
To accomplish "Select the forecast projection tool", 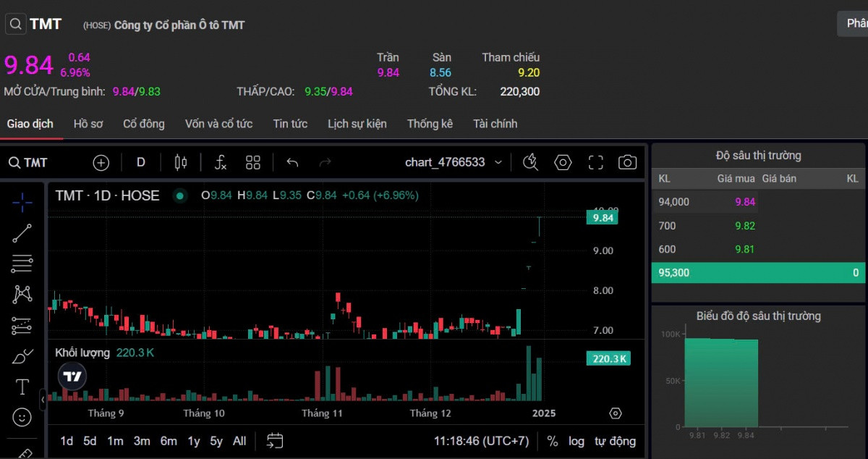I will [22, 326].
